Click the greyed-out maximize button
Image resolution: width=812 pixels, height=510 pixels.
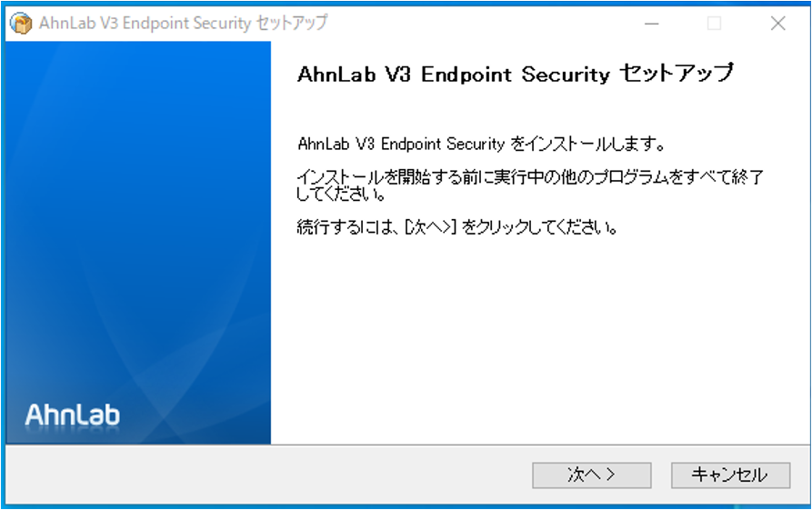[x=714, y=24]
